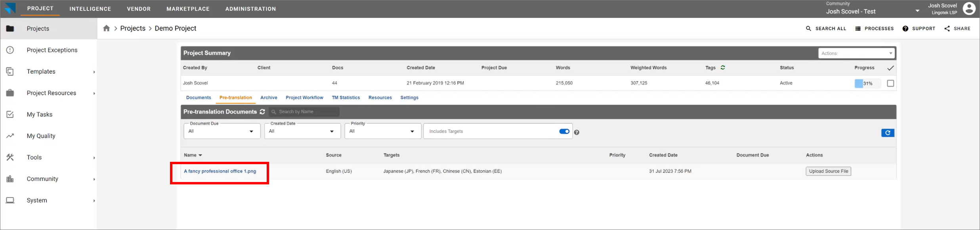Expand the Templates submenu arrow
The width and height of the screenshot is (980, 230).
coord(94,72)
